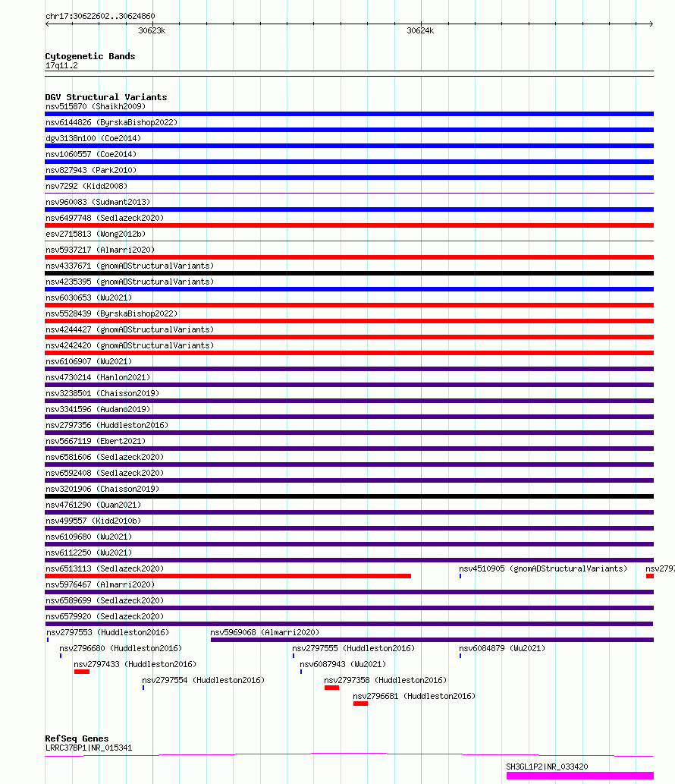Select the 17q11.2 cytogenetic band label
This screenshot has height=784, width=675.
pos(61,66)
